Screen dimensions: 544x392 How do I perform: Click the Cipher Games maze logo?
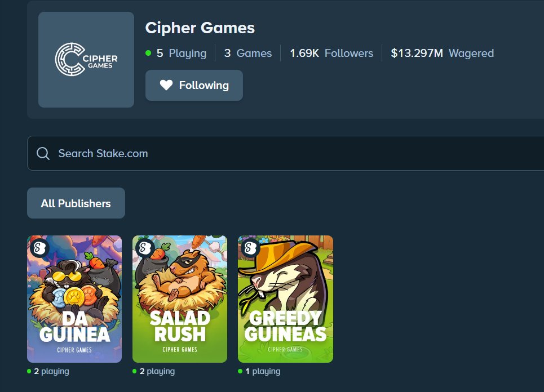tap(86, 59)
